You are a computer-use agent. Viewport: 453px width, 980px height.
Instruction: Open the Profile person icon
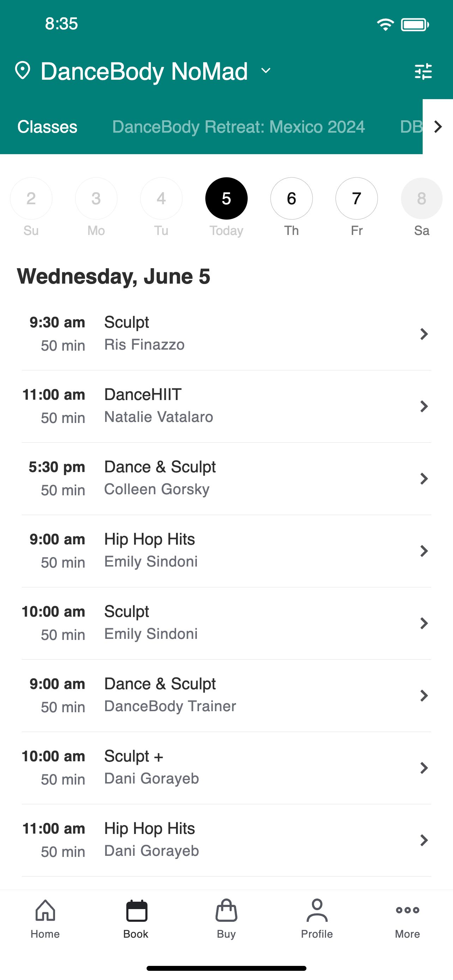pyautogui.click(x=317, y=911)
